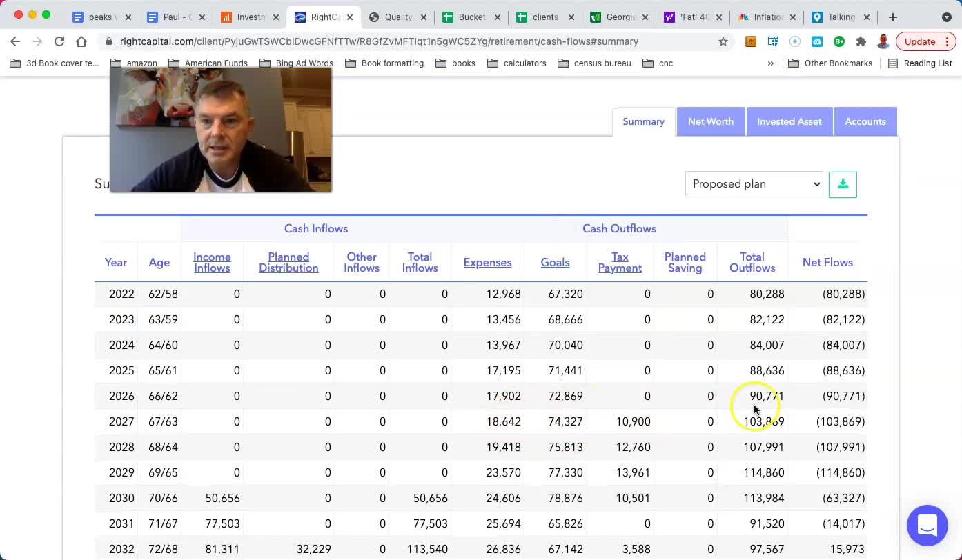Navigate back with the back arrow
This screenshot has width=962, height=560.
15,41
